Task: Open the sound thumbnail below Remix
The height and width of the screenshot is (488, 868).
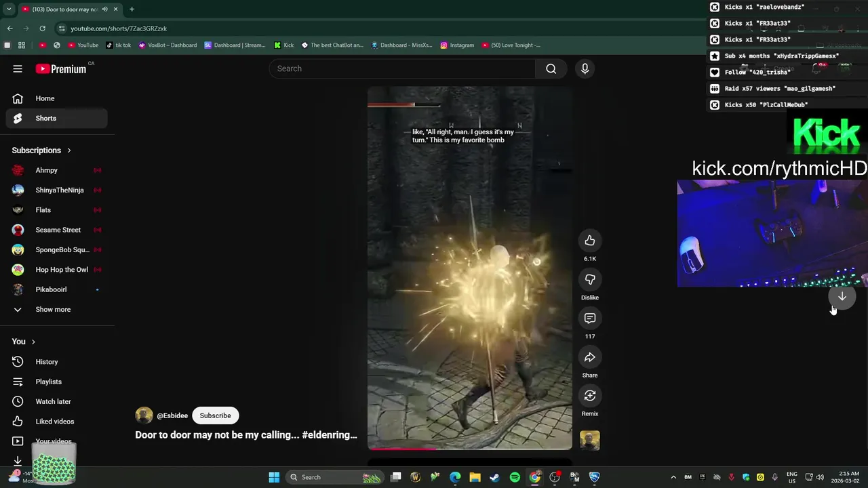Action: [590, 441]
